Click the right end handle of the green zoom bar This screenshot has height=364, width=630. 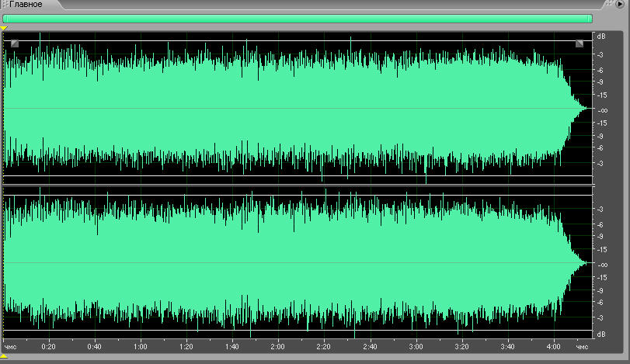tap(590, 19)
